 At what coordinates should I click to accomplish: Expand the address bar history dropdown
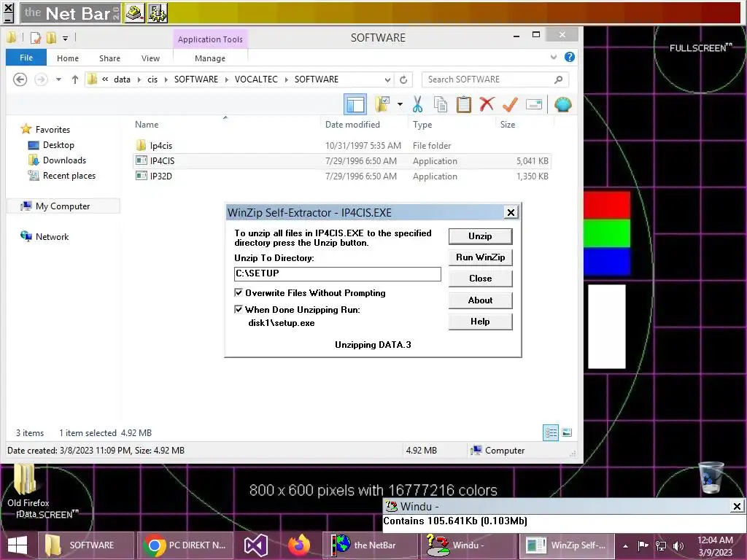pyautogui.click(x=388, y=79)
